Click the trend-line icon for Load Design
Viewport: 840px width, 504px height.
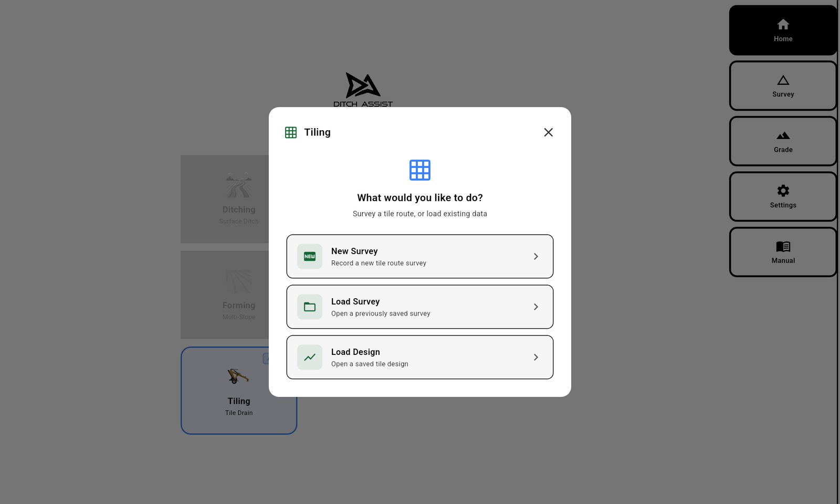(310, 357)
